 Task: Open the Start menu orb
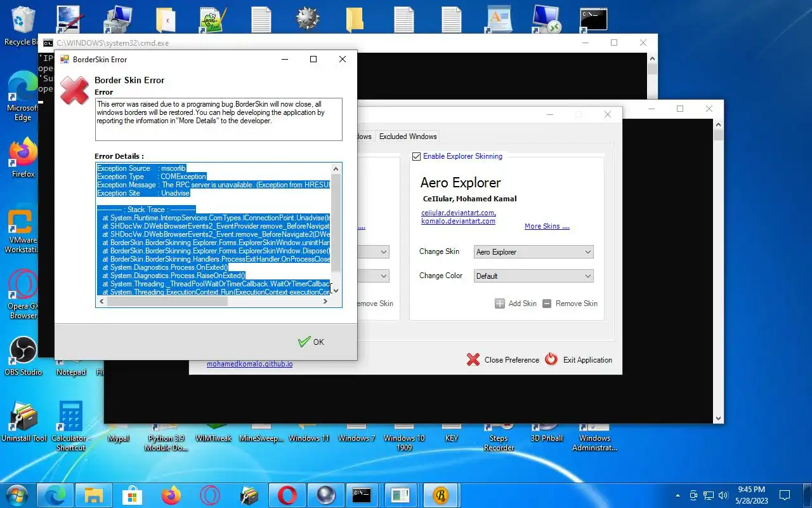tap(17, 495)
